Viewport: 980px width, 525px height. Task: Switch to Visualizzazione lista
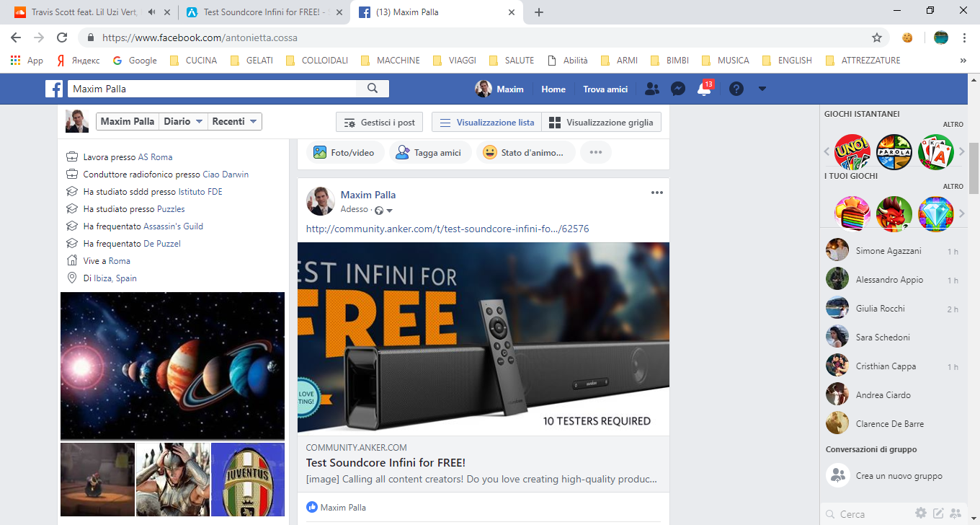[x=487, y=123]
